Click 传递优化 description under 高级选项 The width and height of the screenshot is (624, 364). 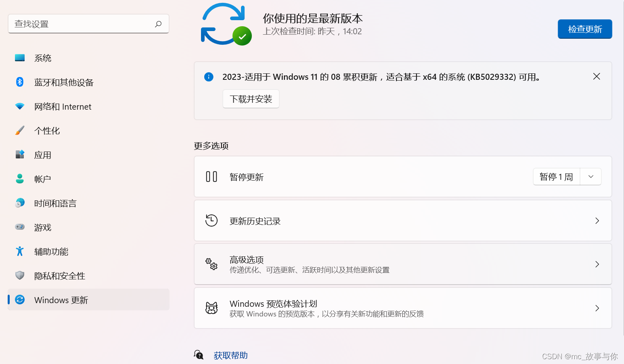click(x=310, y=270)
